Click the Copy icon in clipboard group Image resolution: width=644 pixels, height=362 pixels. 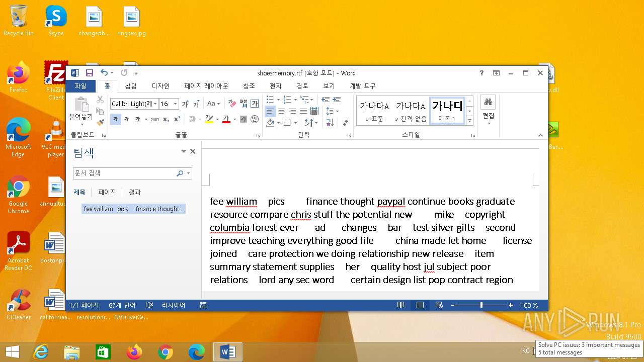[x=100, y=111]
